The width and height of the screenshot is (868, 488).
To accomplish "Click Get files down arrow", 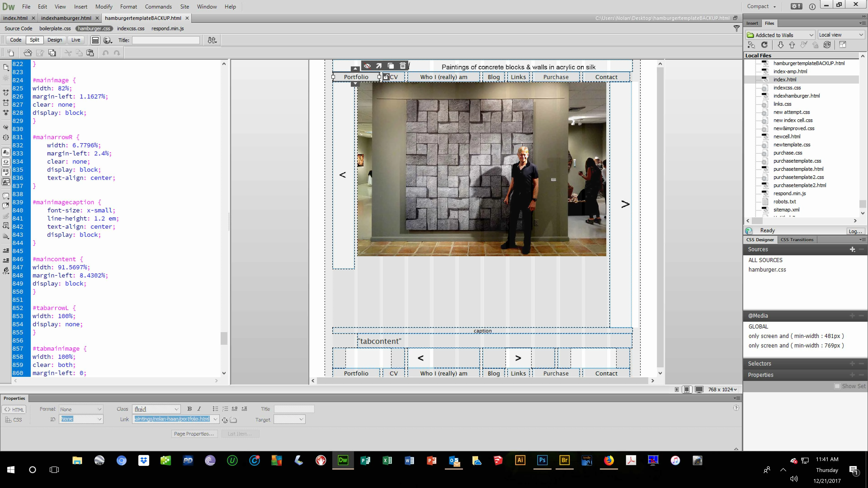I will click(x=780, y=45).
